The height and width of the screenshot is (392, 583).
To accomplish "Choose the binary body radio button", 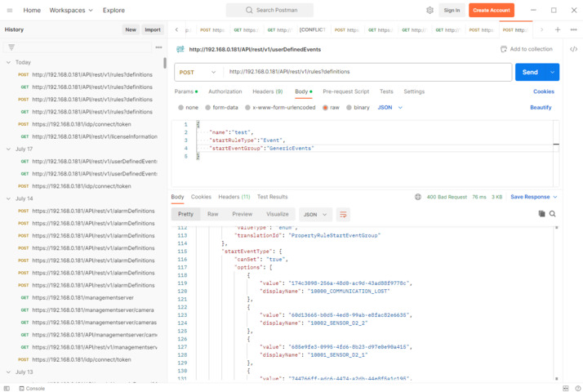I will [350, 107].
